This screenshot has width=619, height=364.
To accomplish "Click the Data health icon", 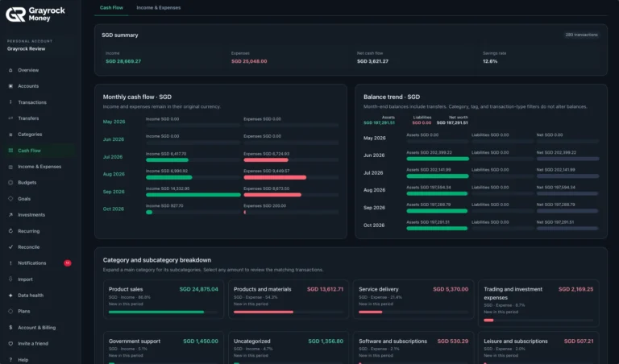I will 10,296.
